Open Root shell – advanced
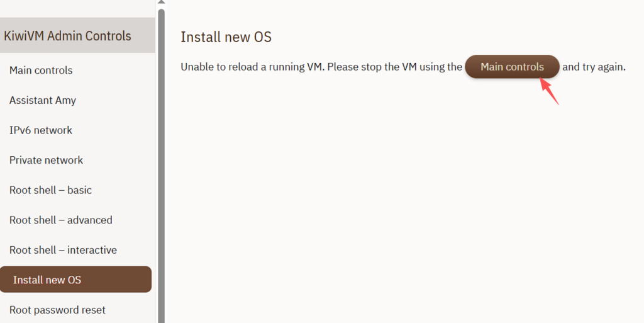The image size is (644, 323). [x=61, y=220]
